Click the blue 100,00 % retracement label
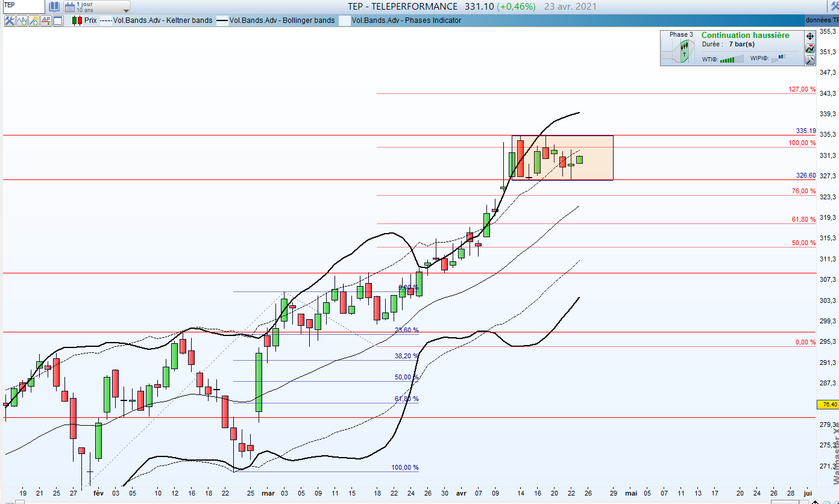Viewport: 839px width, 504px height. pos(405,467)
